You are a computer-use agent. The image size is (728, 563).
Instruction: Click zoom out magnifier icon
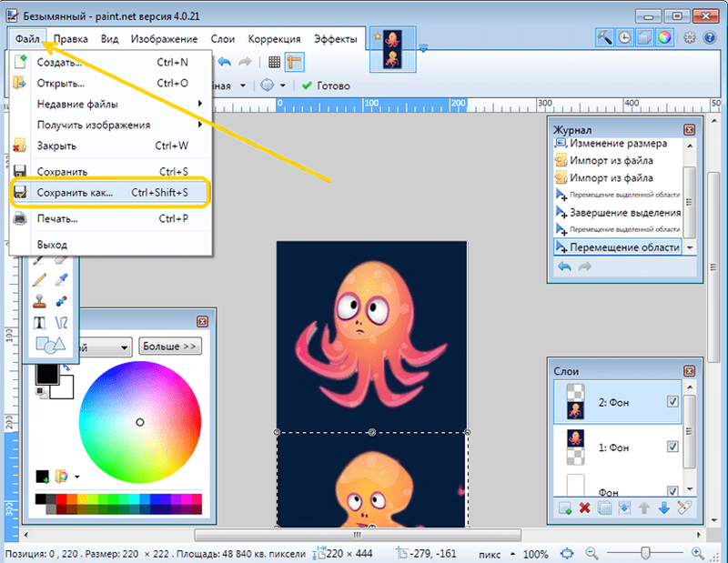[x=591, y=553]
